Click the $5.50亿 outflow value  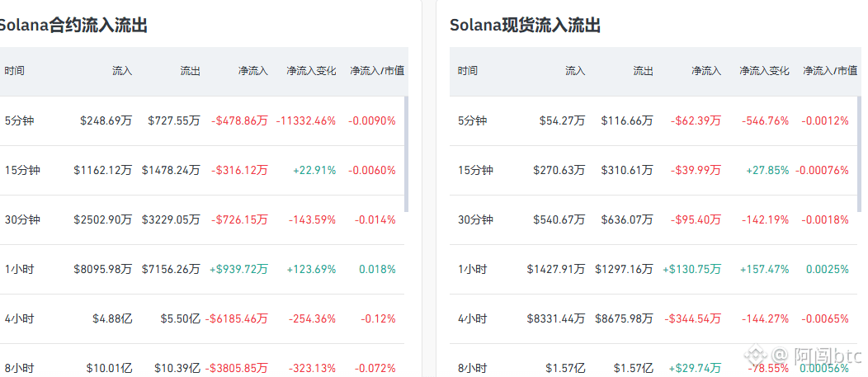pyautogui.click(x=181, y=319)
